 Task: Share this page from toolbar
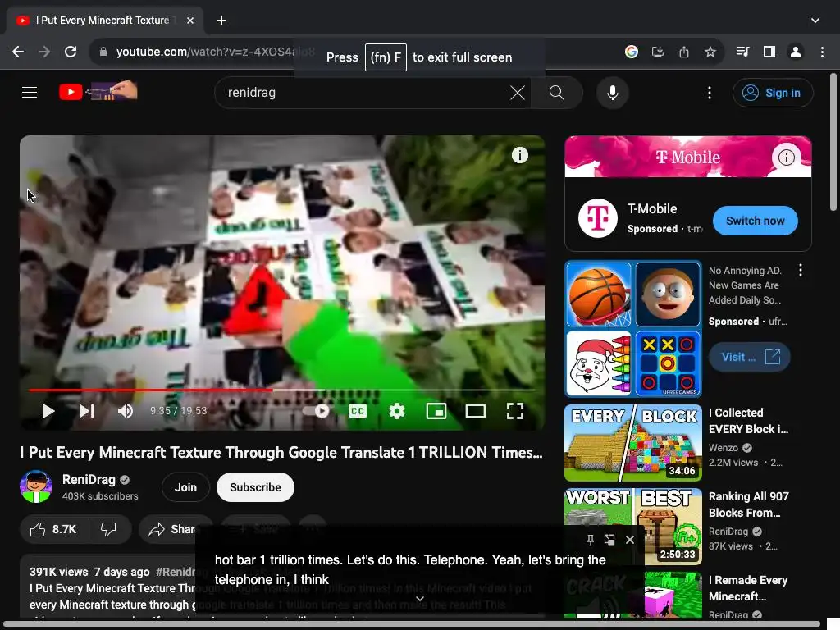(683, 52)
